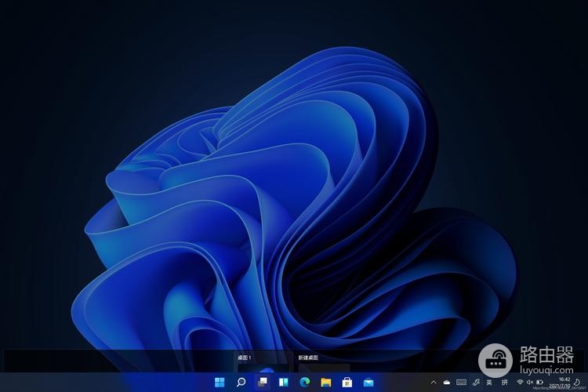Open the Mail app icon

pyautogui.click(x=368, y=383)
